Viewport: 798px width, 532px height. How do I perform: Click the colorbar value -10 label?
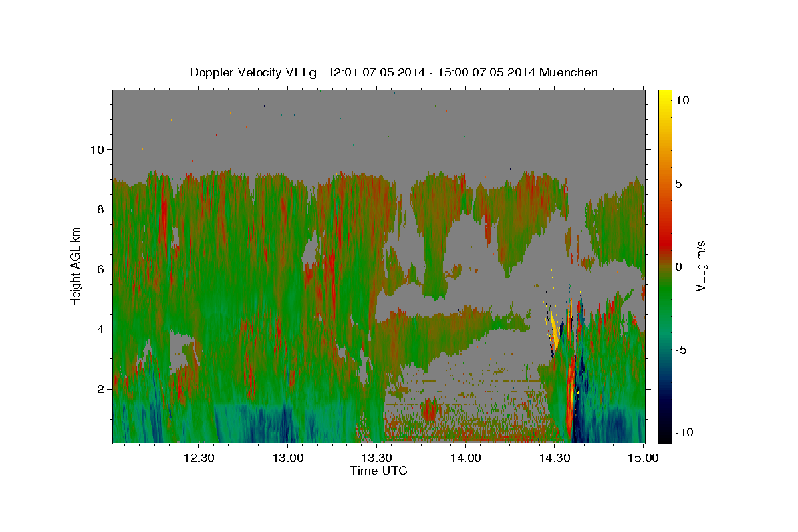click(684, 432)
